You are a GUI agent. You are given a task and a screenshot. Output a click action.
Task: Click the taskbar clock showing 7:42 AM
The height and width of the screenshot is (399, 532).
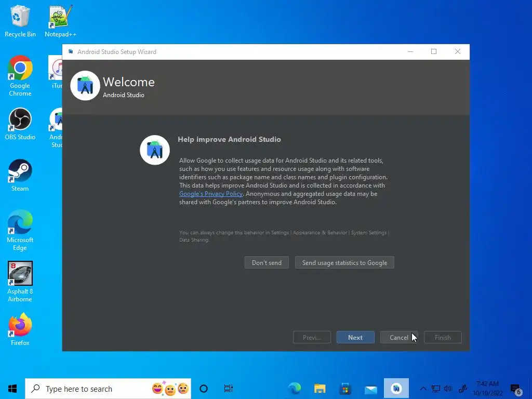487,389
